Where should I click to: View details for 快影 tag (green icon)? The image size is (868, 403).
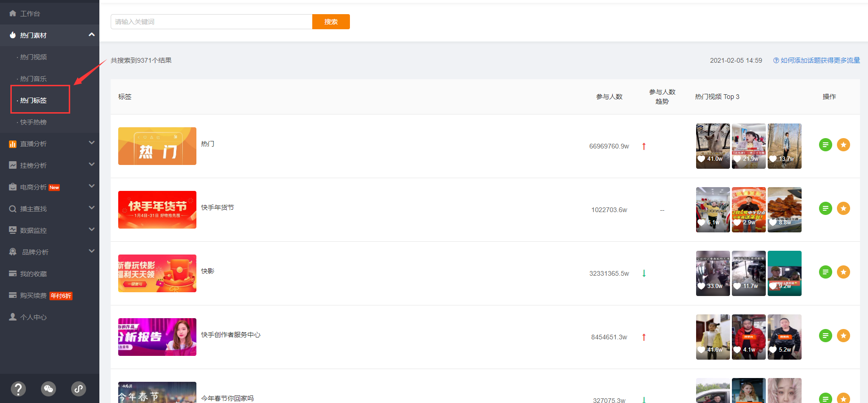(826, 272)
